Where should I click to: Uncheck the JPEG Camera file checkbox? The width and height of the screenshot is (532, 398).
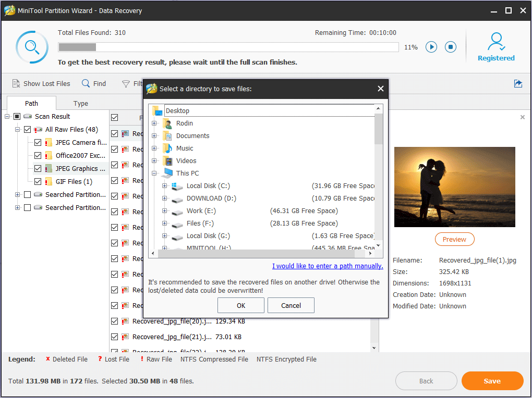38,142
